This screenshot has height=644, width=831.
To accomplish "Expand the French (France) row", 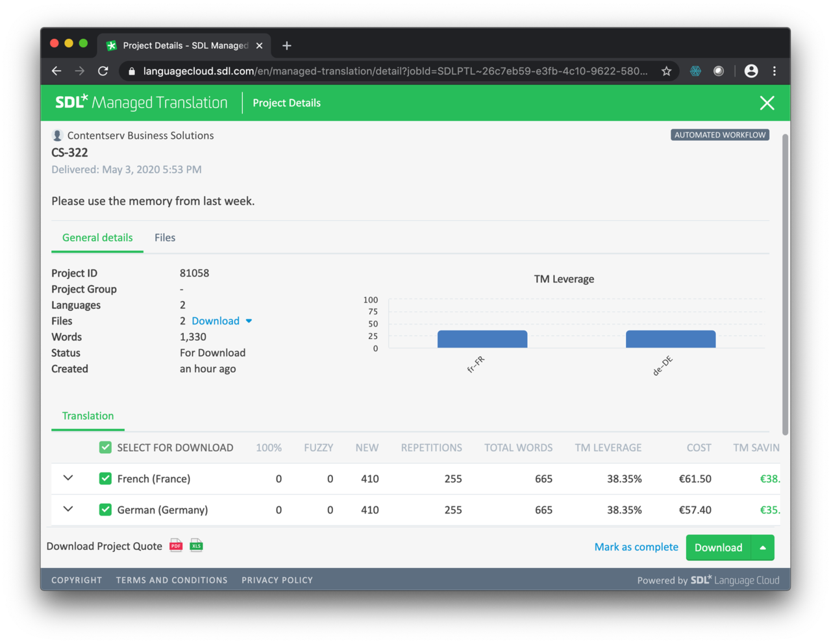I will pos(68,478).
